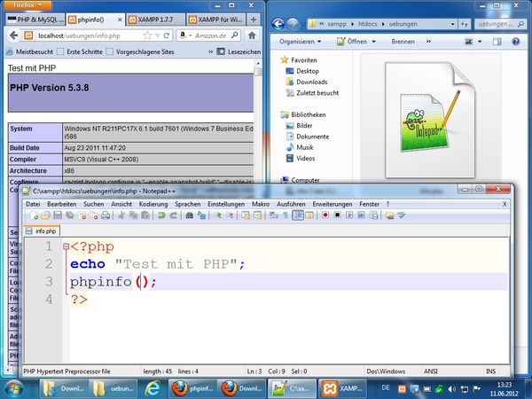This screenshot has height=399, width=532.
Task: Open the Downloads folder under Favoriten
Action: (x=311, y=82)
